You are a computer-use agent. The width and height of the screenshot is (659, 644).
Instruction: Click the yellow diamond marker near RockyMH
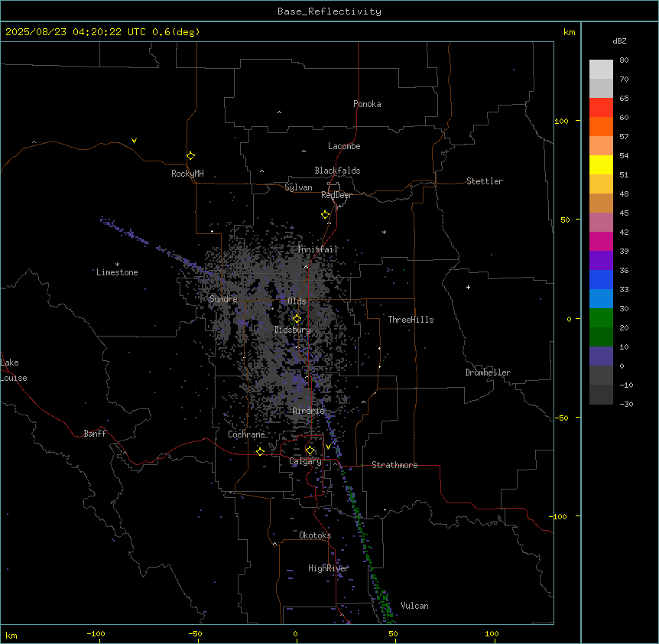190,156
